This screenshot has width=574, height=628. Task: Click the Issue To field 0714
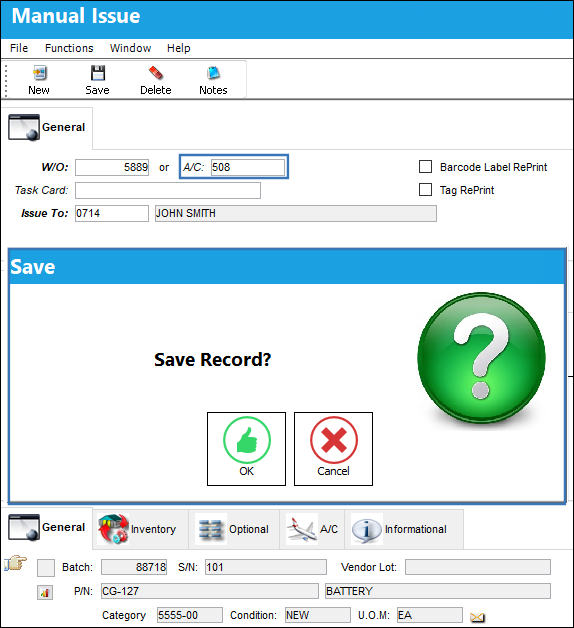(x=112, y=213)
